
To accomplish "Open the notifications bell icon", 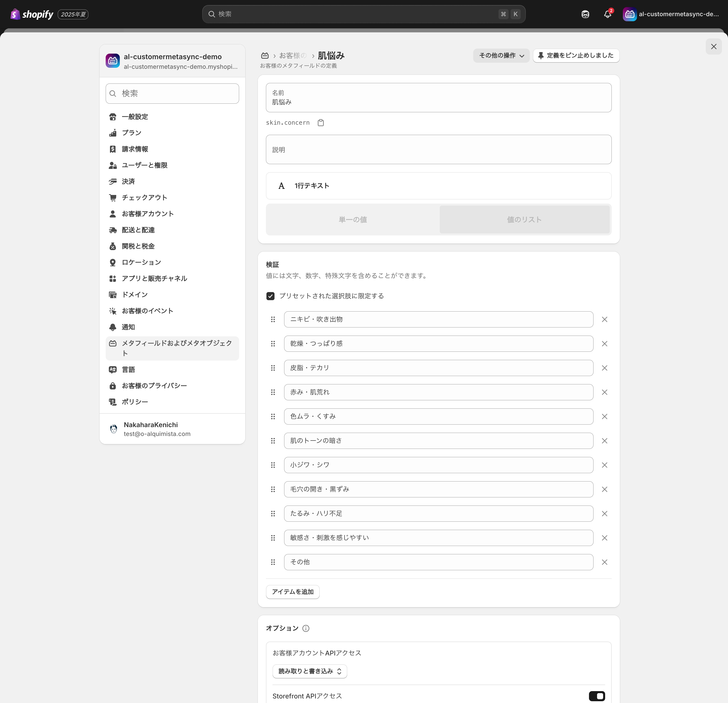I will (x=607, y=14).
